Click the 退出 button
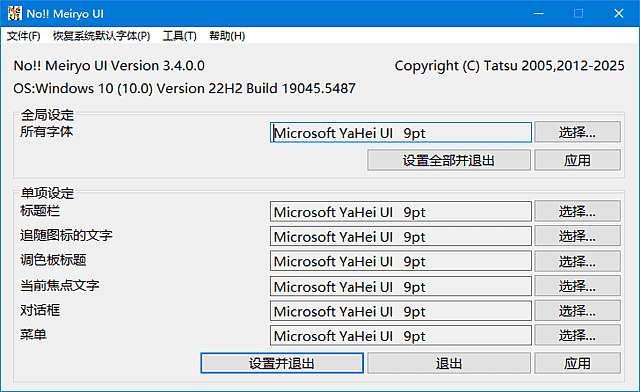 (x=449, y=363)
